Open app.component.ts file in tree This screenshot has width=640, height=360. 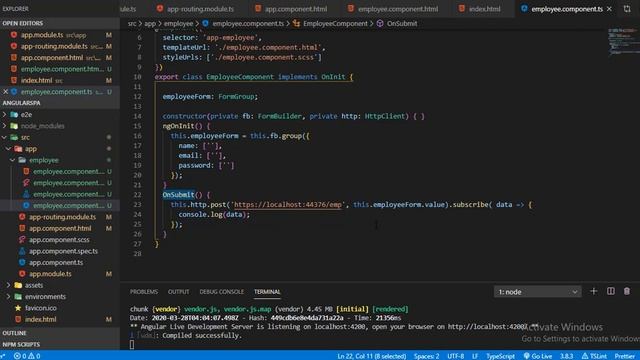59,263
